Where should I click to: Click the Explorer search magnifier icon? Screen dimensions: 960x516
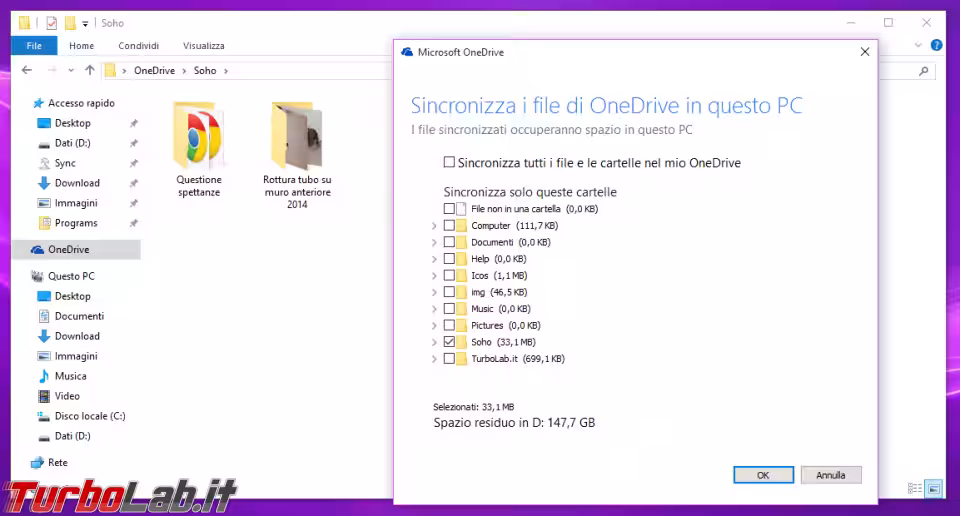coord(923,71)
